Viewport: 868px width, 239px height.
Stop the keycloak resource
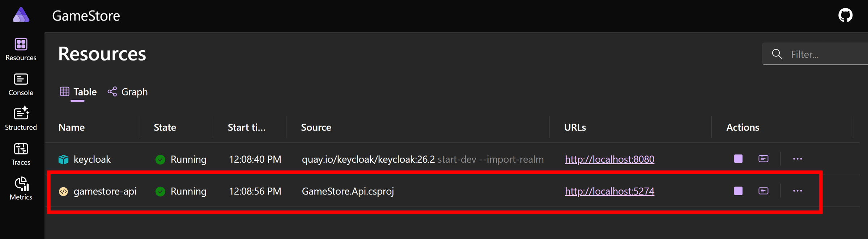738,159
